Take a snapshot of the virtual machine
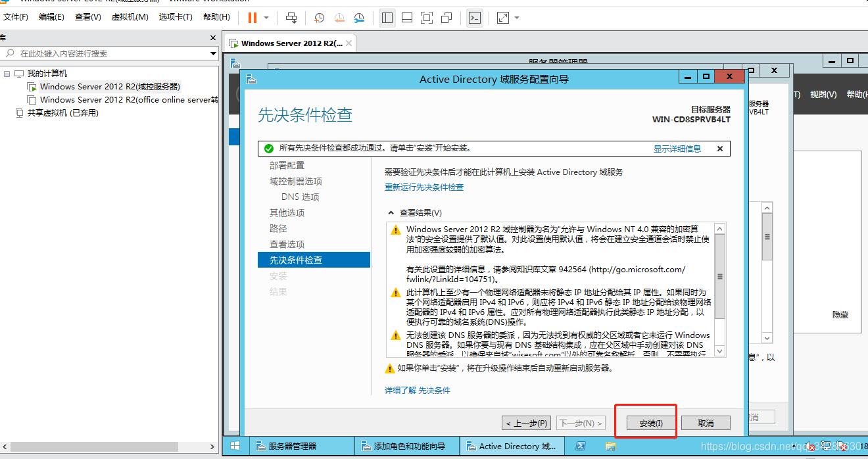Image resolution: width=868 pixels, height=459 pixels. click(320, 18)
